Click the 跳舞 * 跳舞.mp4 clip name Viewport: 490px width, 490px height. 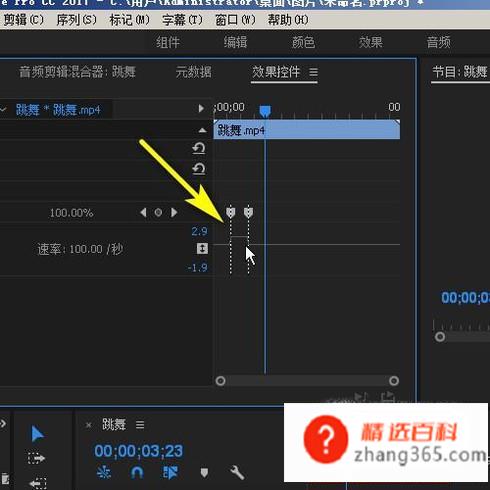click(58, 110)
